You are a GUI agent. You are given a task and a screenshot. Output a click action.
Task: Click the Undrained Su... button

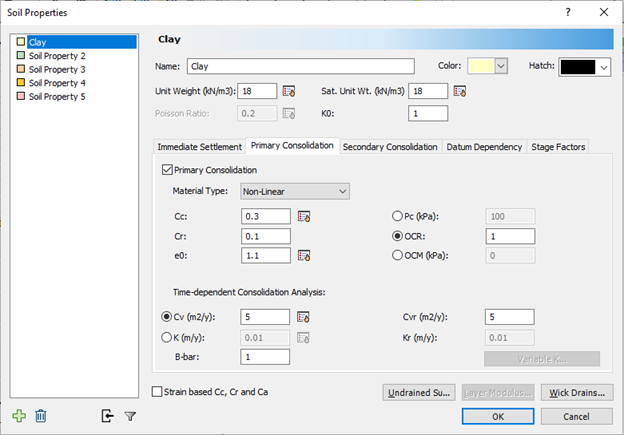point(419,392)
